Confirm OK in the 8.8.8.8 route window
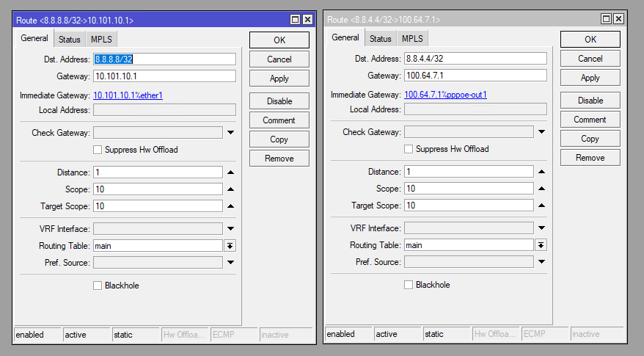Screen dimensions: 644x356 tap(279, 40)
